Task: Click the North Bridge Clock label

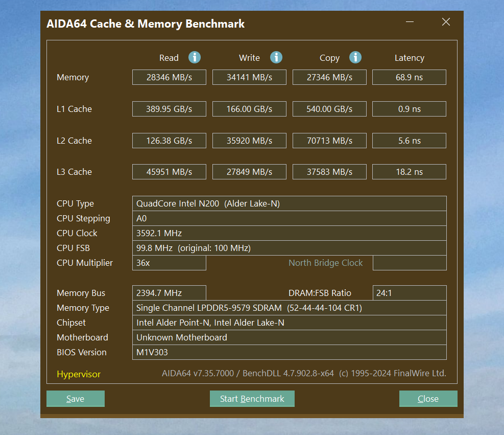Action: pos(326,263)
